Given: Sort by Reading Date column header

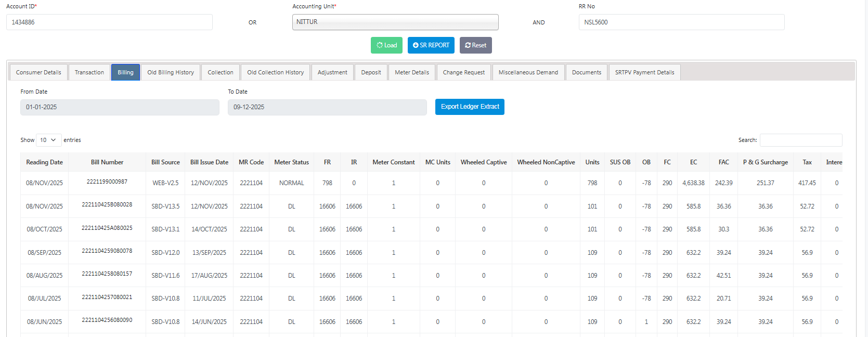Looking at the screenshot, I should coord(44,162).
